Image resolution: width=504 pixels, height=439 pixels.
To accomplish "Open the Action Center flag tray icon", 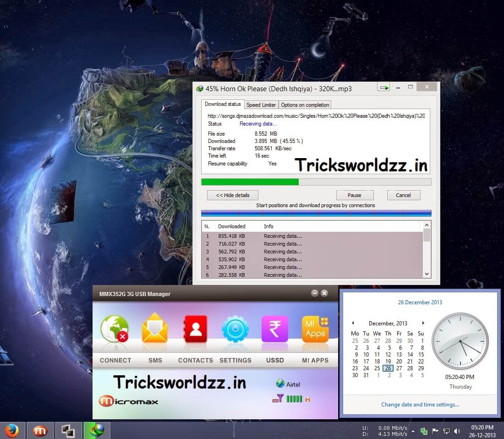I will pyautogui.click(x=435, y=431).
